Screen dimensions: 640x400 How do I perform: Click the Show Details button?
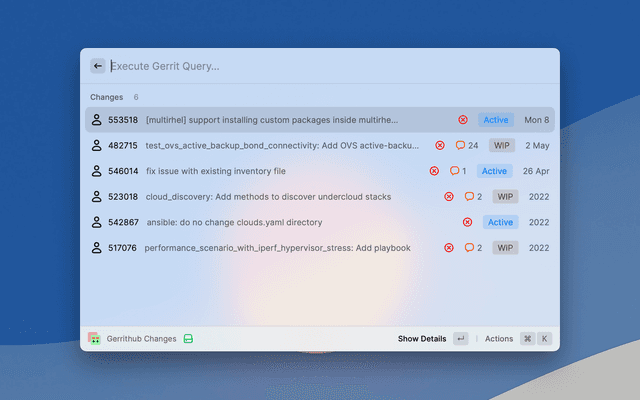[422, 339]
